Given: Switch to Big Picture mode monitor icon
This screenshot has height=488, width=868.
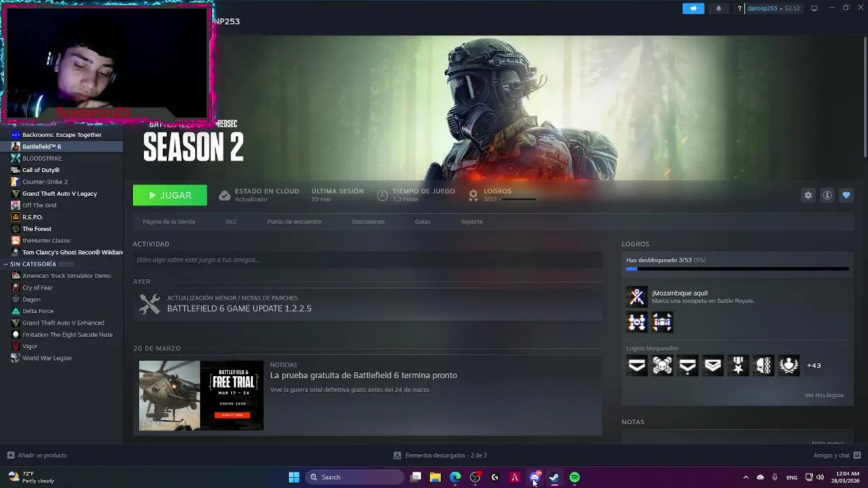Looking at the screenshot, I should coord(814,9).
